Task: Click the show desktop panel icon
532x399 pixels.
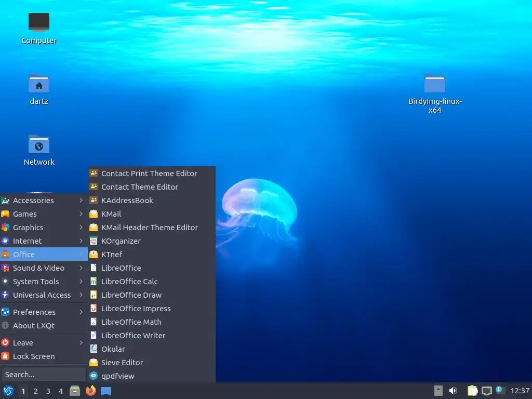Action: 106,391
